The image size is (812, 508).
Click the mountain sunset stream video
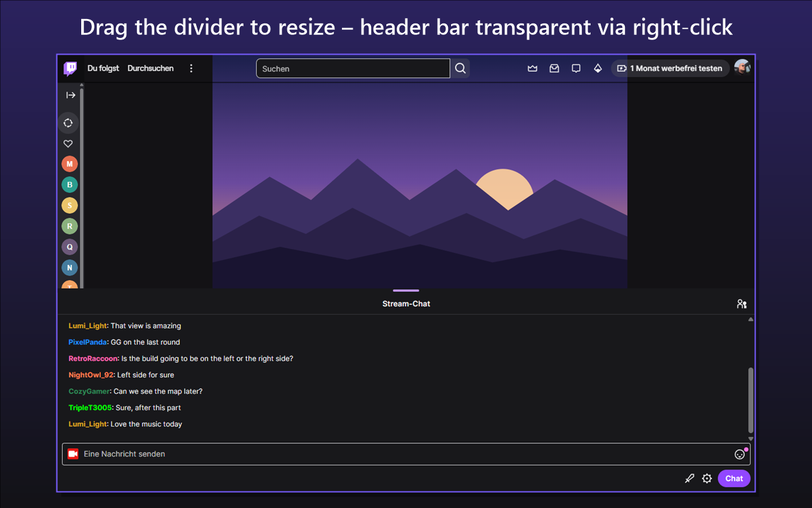pos(420,185)
